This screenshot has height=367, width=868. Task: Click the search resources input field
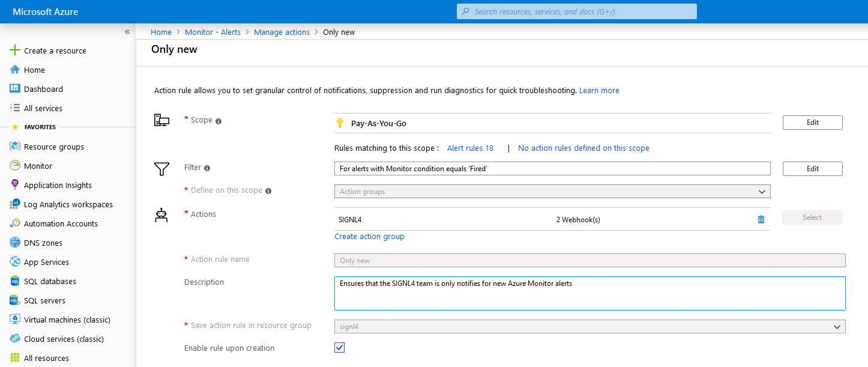(x=577, y=11)
